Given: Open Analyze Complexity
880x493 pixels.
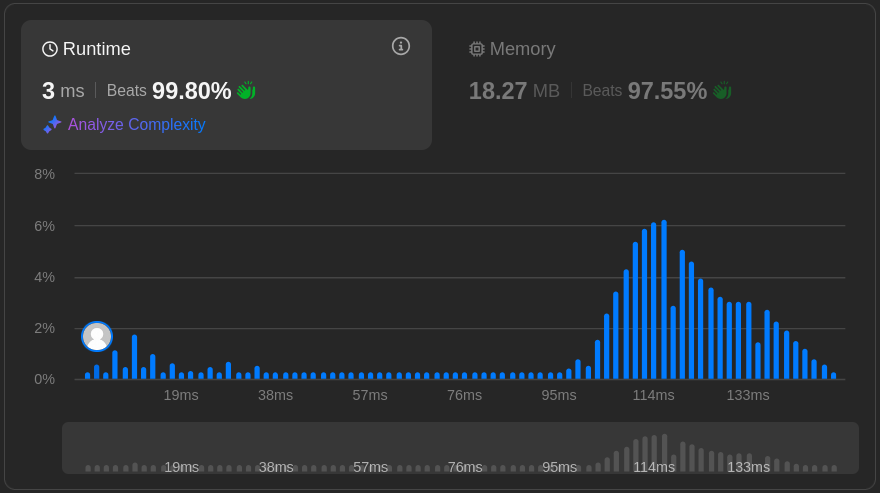Looking at the screenshot, I should tap(136, 125).
